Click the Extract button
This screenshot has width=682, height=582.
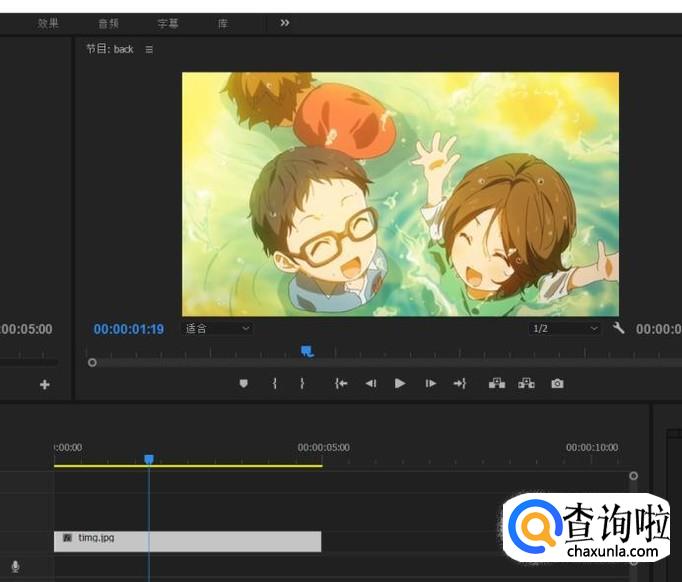[526, 383]
